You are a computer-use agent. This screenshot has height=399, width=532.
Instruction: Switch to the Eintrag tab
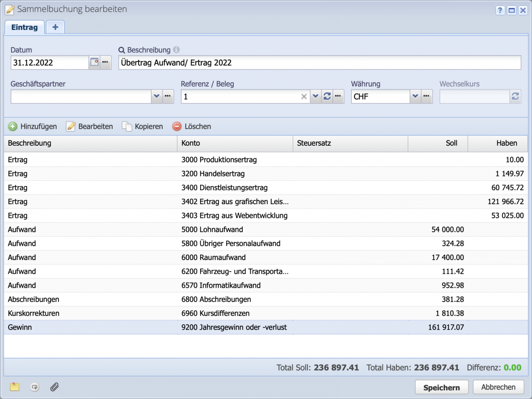[24, 27]
